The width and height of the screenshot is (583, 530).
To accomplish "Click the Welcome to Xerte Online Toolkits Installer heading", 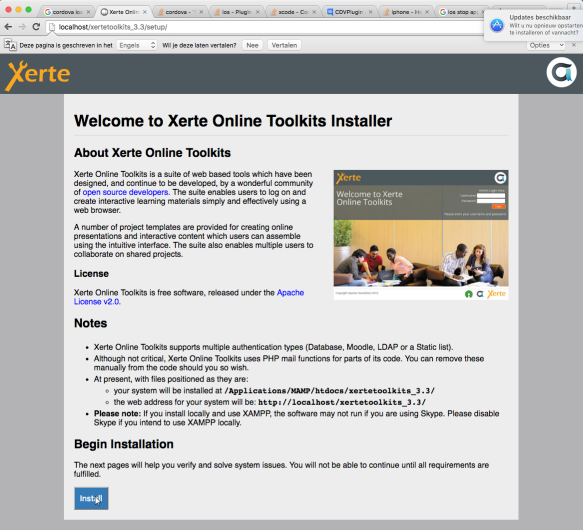I will point(233,121).
